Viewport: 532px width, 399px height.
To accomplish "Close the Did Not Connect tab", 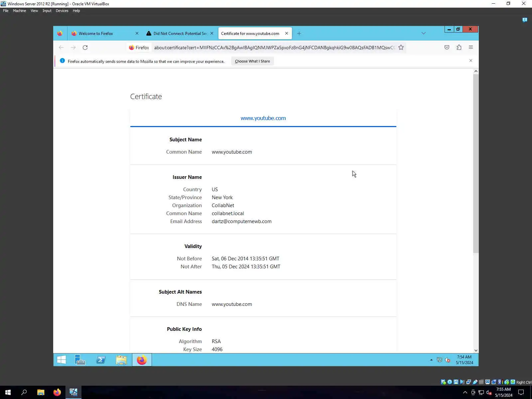I will [212, 33].
